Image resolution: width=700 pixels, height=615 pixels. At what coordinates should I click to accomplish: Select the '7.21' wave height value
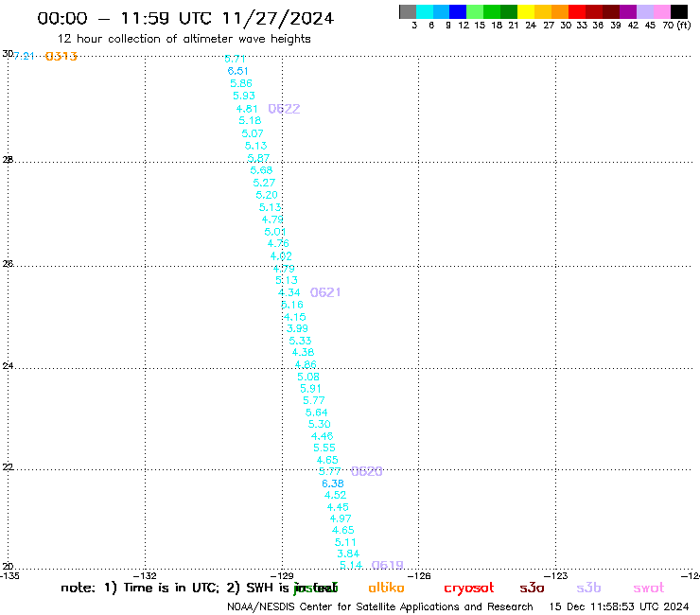point(24,56)
